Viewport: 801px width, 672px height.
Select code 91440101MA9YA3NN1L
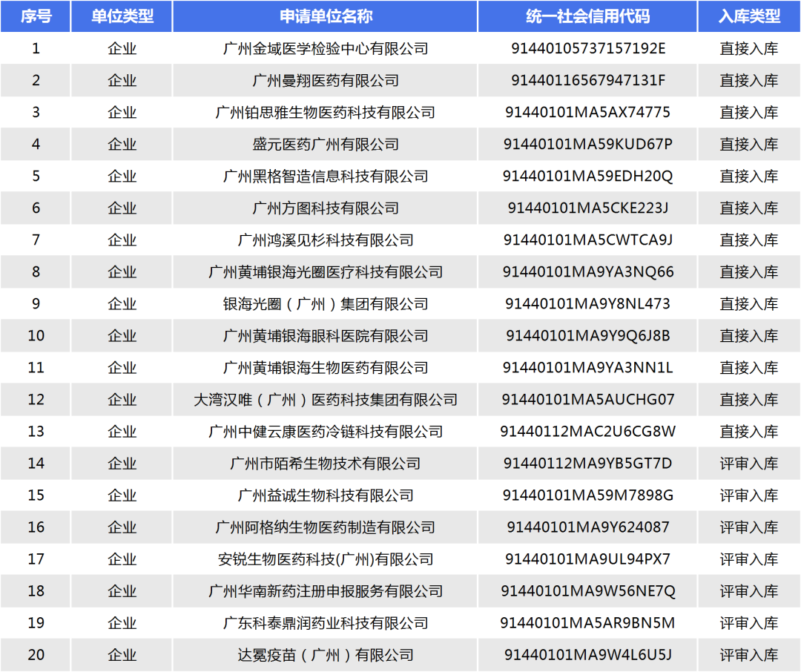coord(588,368)
